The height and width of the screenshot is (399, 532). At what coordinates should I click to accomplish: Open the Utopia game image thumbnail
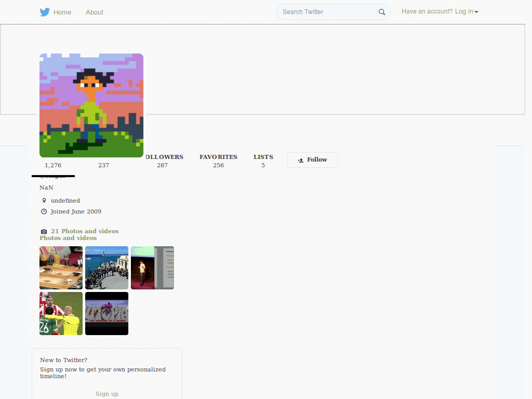(107, 313)
